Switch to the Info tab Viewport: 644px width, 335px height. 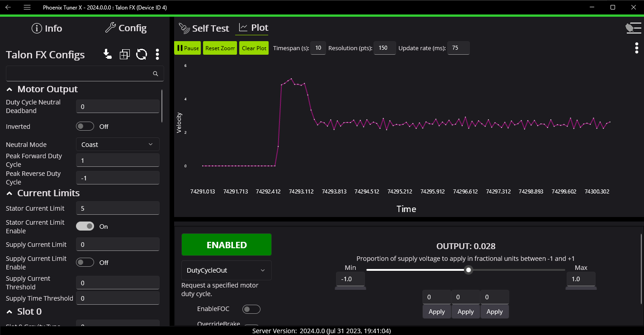(47, 28)
